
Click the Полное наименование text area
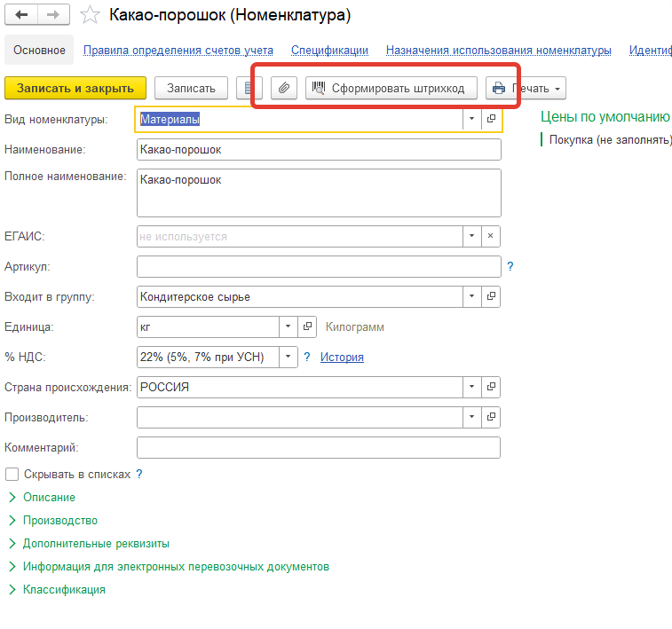(x=319, y=193)
